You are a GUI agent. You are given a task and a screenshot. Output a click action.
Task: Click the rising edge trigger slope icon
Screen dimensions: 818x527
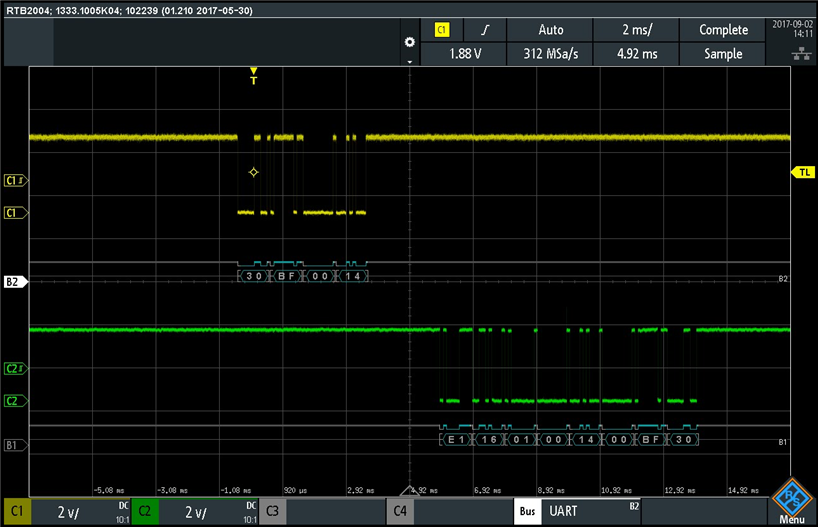[x=484, y=30]
